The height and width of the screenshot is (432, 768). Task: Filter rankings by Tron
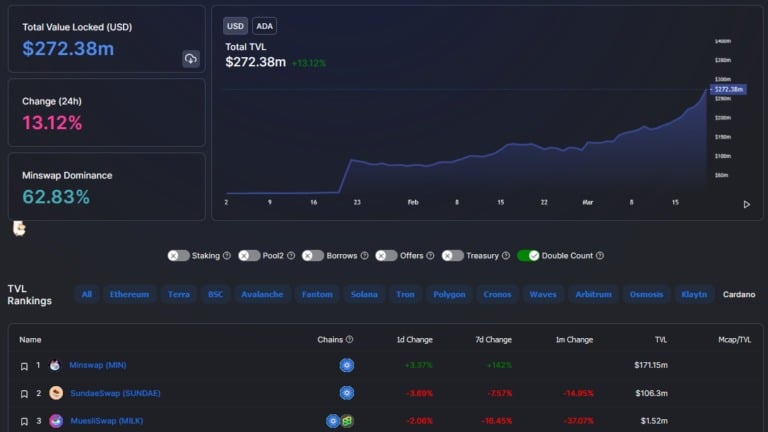pos(406,294)
